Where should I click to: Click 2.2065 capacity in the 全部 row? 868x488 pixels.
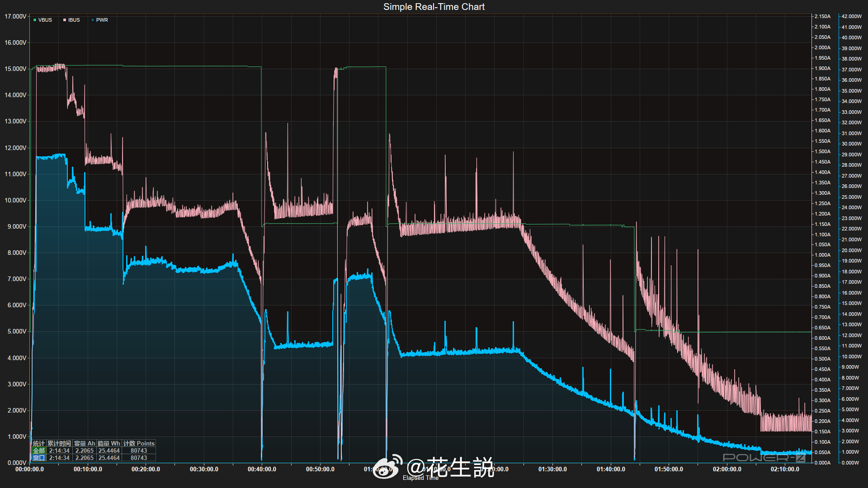point(85,450)
